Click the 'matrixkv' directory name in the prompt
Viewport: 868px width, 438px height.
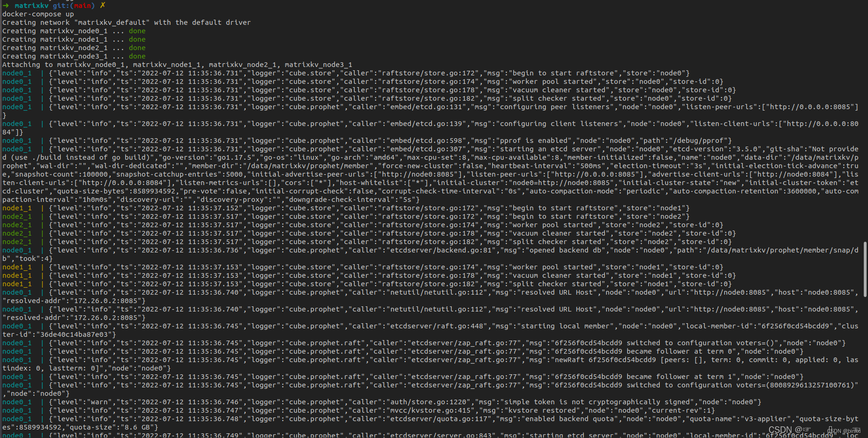point(31,6)
